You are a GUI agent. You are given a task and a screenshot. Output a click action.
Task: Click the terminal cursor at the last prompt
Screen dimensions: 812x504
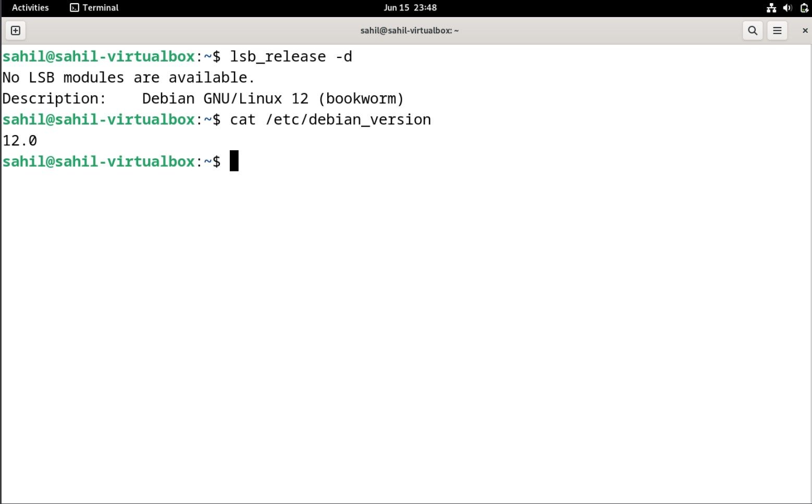point(234,161)
